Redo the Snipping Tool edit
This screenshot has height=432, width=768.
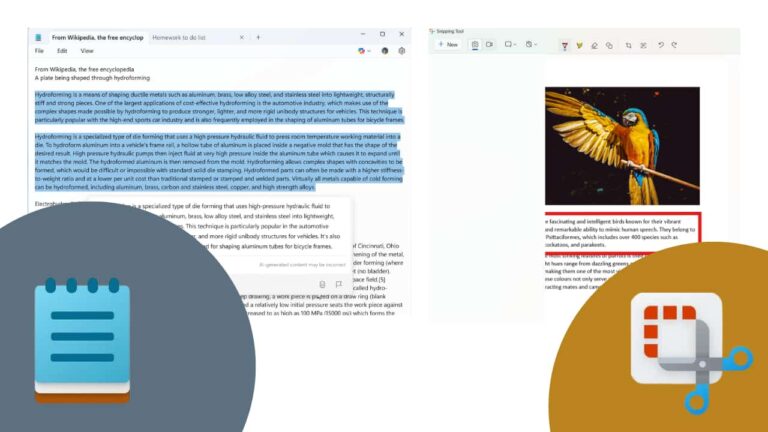[674, 45]
